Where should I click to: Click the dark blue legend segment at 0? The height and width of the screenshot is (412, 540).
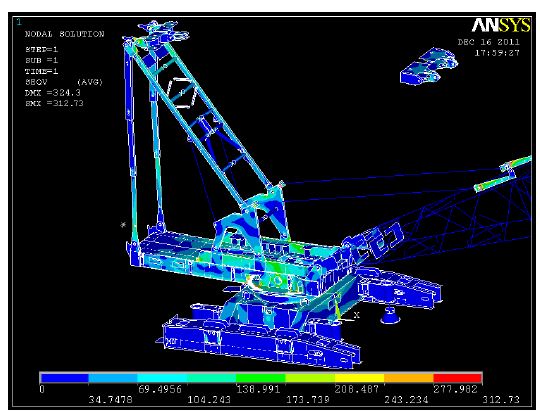click(x=64, y=378)
